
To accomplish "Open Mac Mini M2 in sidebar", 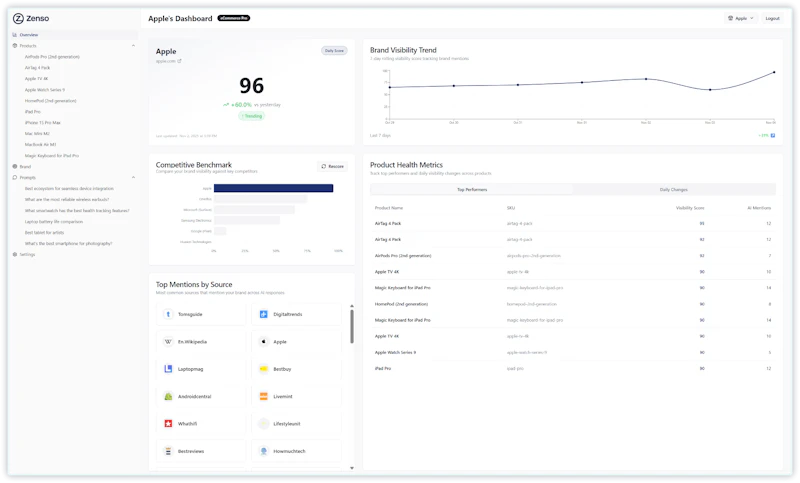I will pos(37,134).
